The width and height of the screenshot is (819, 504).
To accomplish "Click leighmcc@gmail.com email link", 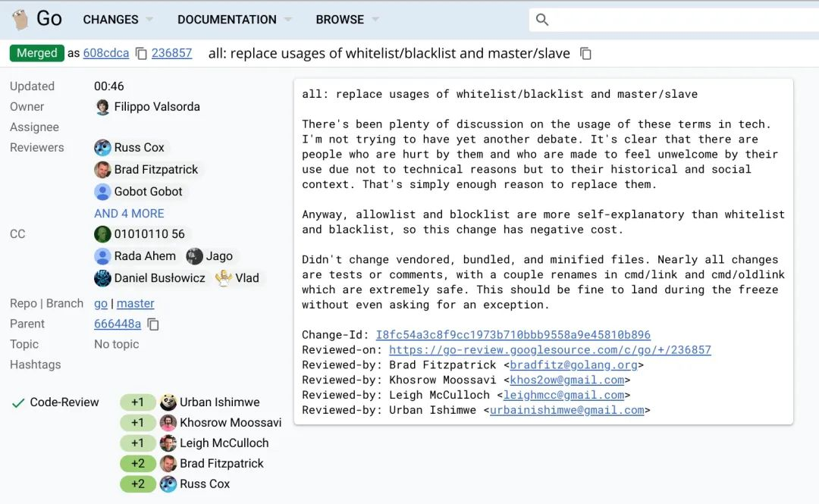I will (x=563, y=396).
